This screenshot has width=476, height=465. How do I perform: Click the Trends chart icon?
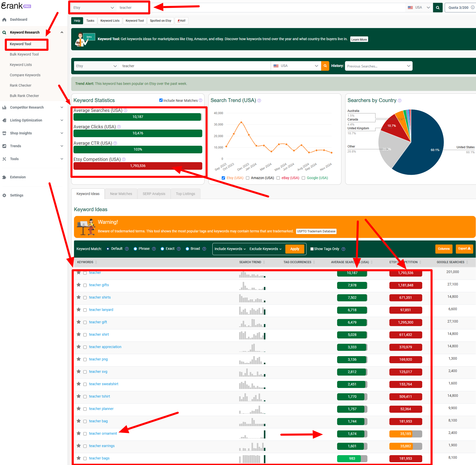pos(4,146)
